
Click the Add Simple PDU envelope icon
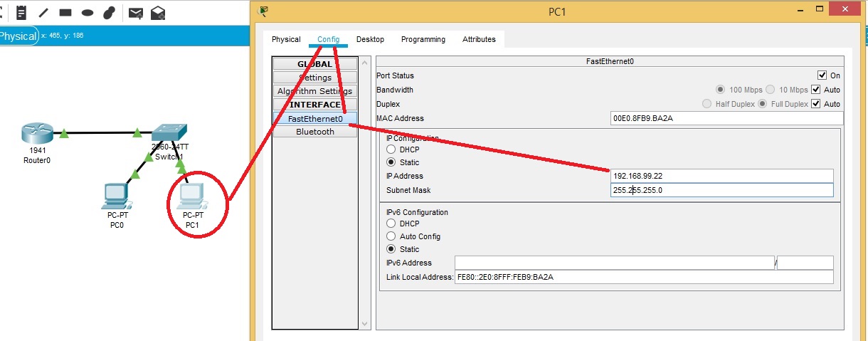tap(135, 12)
